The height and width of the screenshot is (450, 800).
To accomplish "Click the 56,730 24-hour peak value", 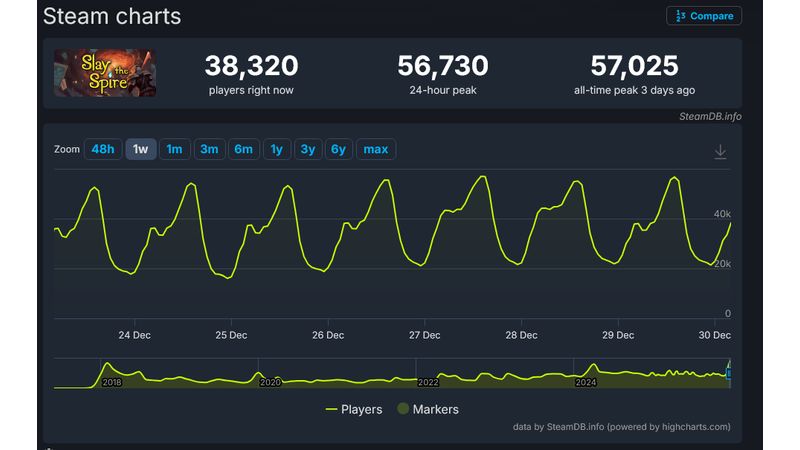I will 443,66.
